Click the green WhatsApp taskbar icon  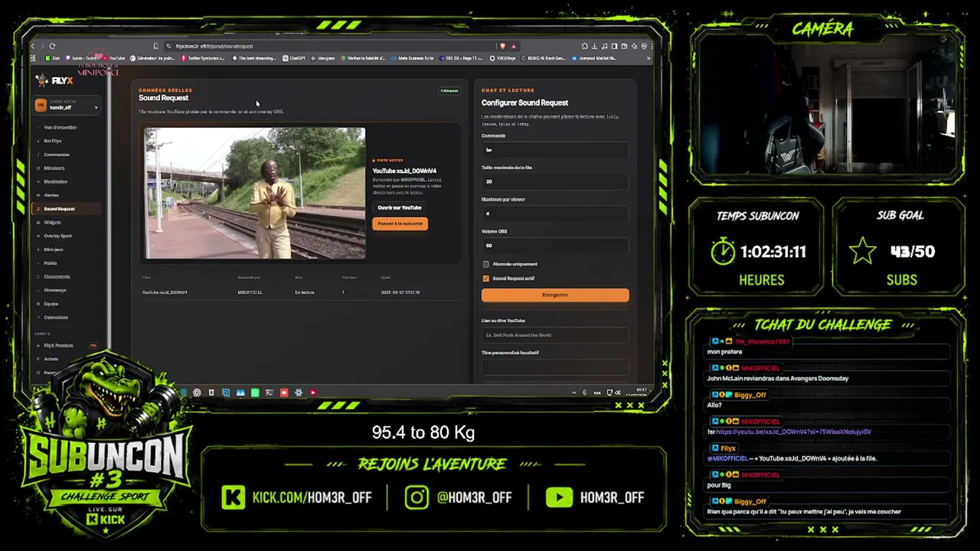coord(255,393)
